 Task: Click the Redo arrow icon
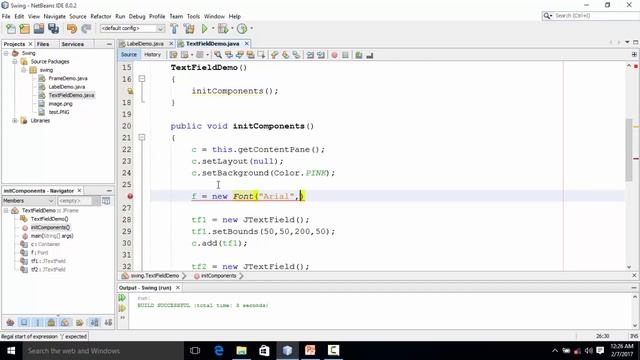click(x=86, y=29)
